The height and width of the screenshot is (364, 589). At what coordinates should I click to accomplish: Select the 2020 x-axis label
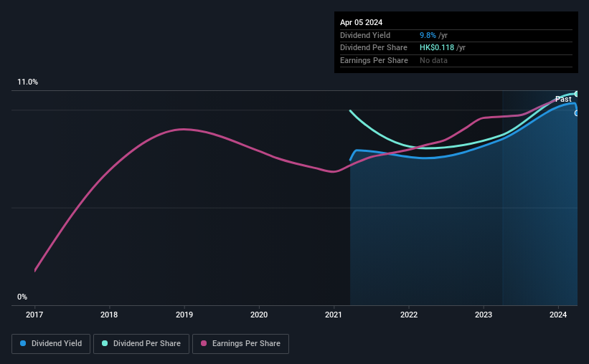coord(259,315)
